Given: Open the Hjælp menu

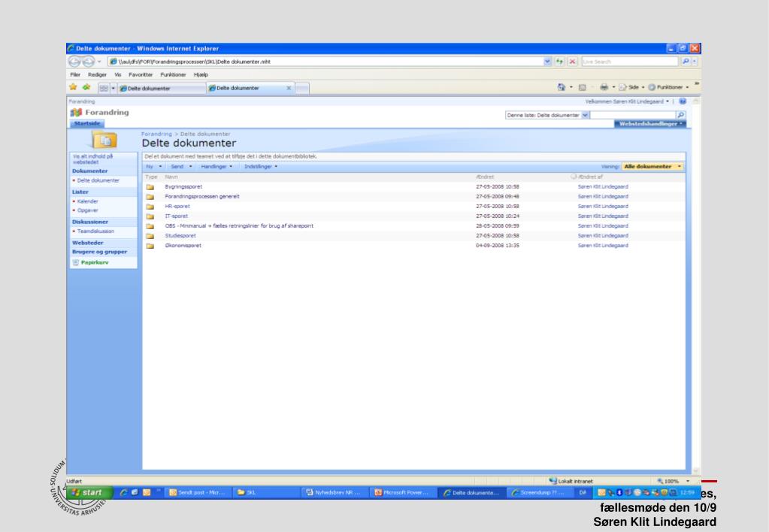Looking at the screenshot, I should pos(201,74).
